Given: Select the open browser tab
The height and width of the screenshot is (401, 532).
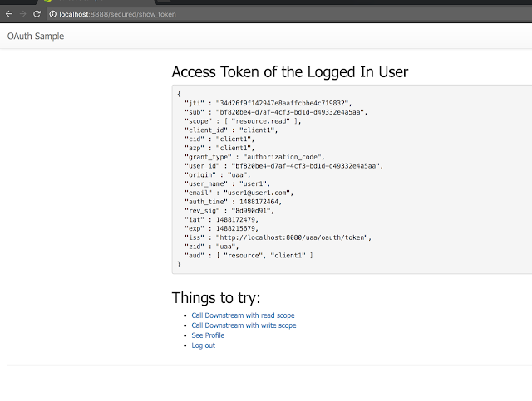Looking at the screenshot, I should tap(83, 2).
